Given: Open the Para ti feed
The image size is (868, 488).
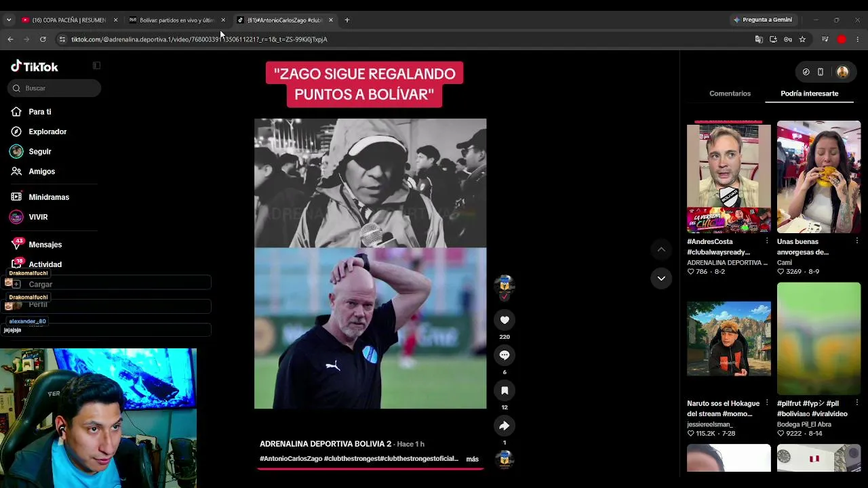Looking at the screenshot, I should coord(40,112).
